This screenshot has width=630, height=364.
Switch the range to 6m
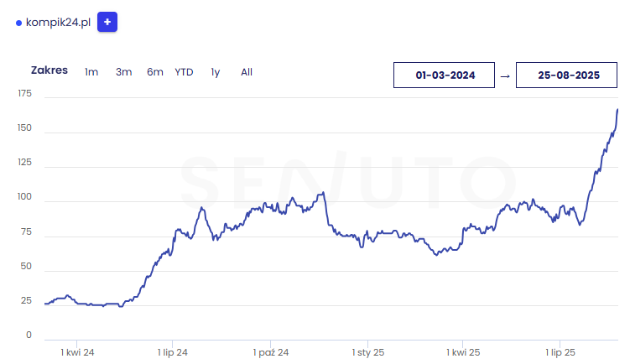[x=155, y=72]
